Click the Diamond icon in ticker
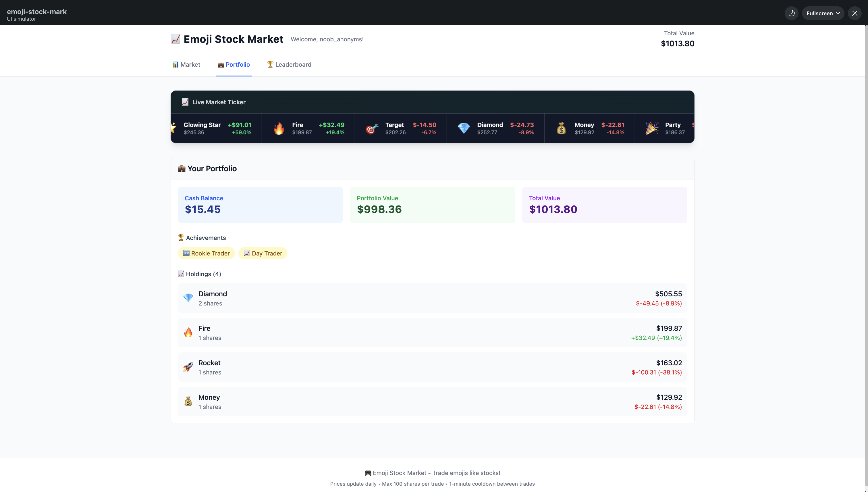The height and width of the screenshot is (492, 868). [464, 128]
